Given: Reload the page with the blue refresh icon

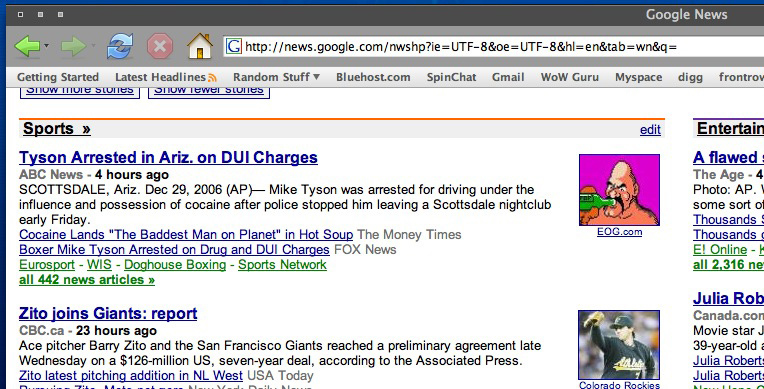Looking at the screenshot, I should 120,46.
